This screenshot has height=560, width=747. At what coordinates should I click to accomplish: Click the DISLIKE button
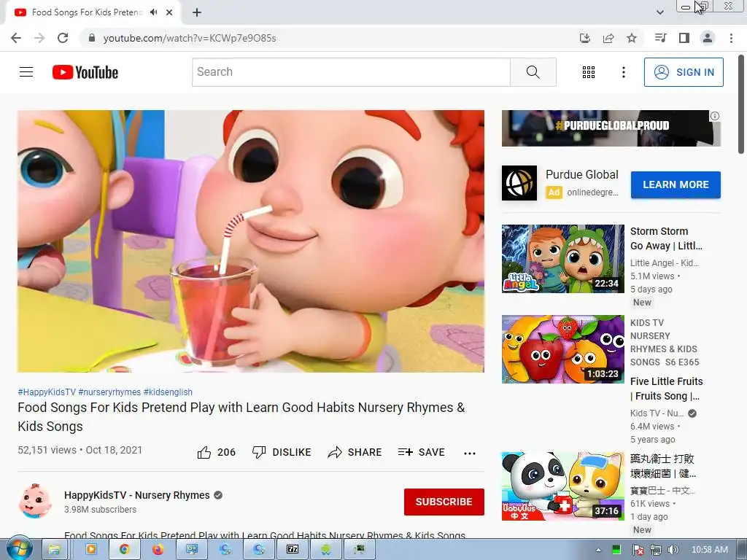coord(282,452)
